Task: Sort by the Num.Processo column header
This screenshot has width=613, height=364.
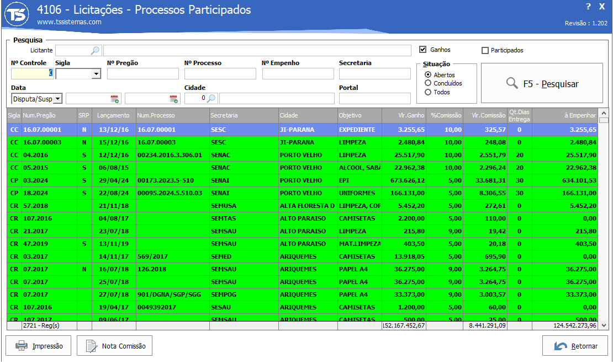Action: 172,116
